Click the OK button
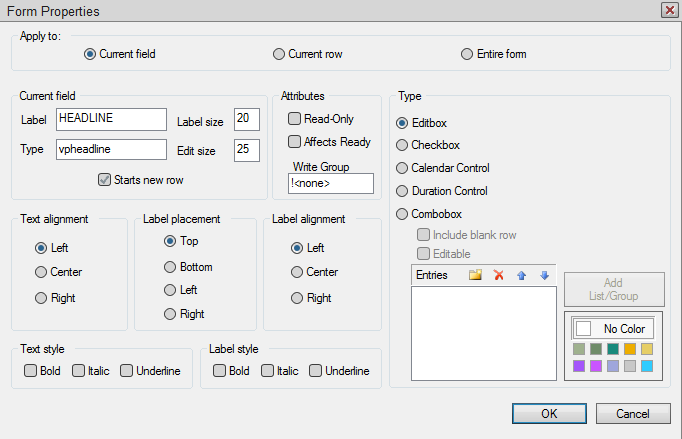The height and width of the screenshot is (439, 682). pyautogui.click(x=549, y=413)
